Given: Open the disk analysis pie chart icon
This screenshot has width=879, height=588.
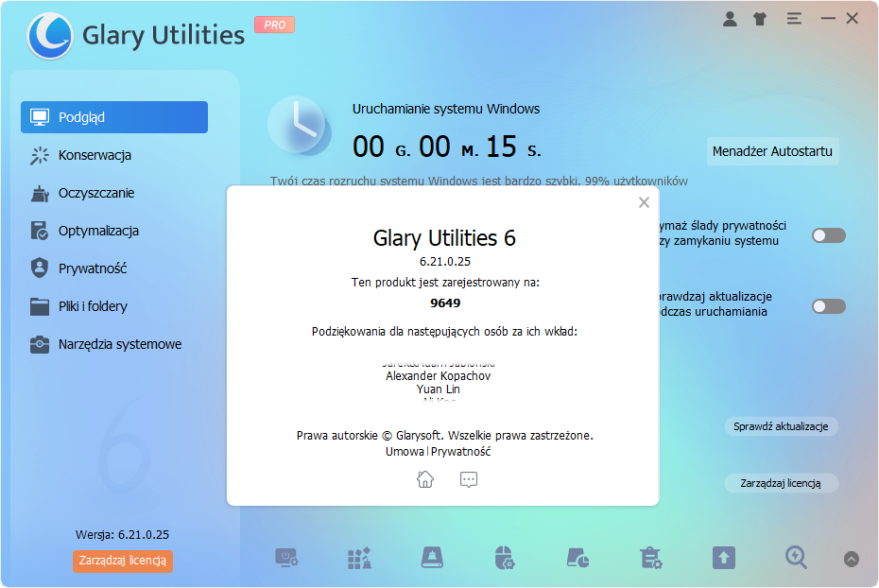Looking at the screenshot, I should [x=577, y=559].
